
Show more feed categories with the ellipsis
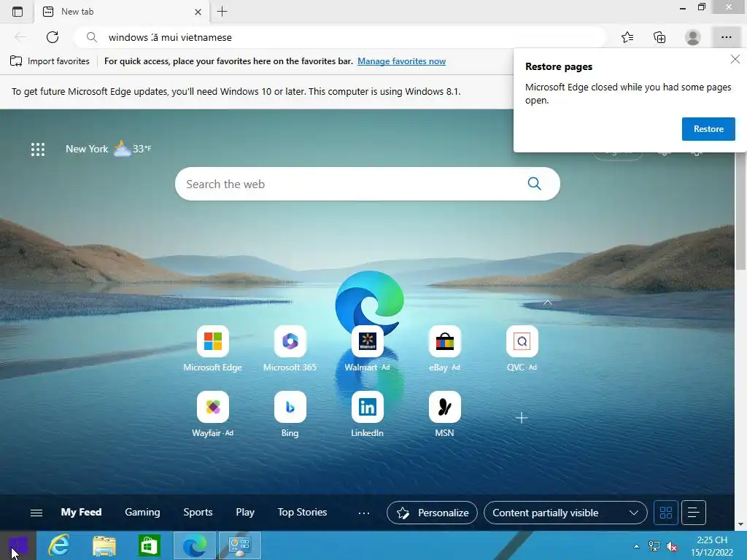[364, 513]
